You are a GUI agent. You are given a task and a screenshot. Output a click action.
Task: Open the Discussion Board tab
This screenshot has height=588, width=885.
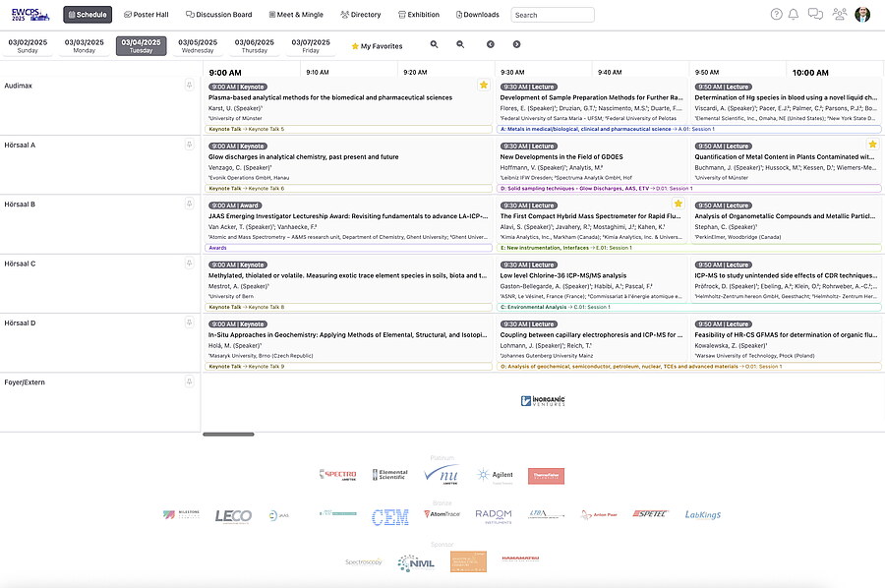(219, 15)
